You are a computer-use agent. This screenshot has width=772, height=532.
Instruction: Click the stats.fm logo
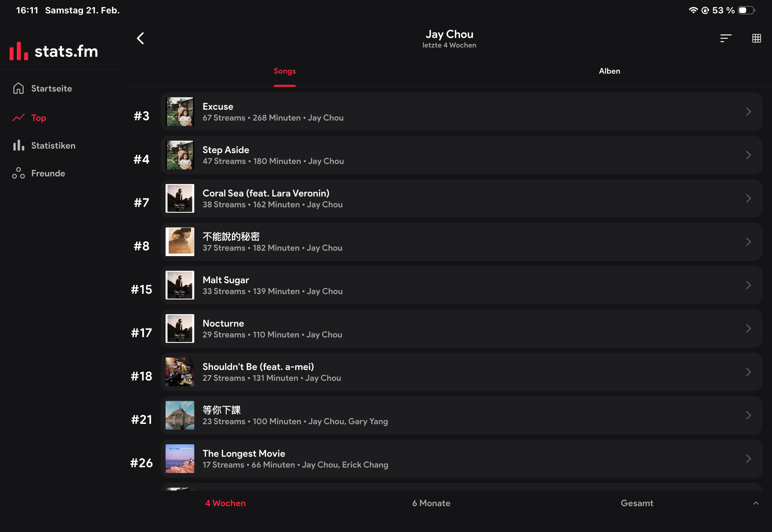click(54, 51)
